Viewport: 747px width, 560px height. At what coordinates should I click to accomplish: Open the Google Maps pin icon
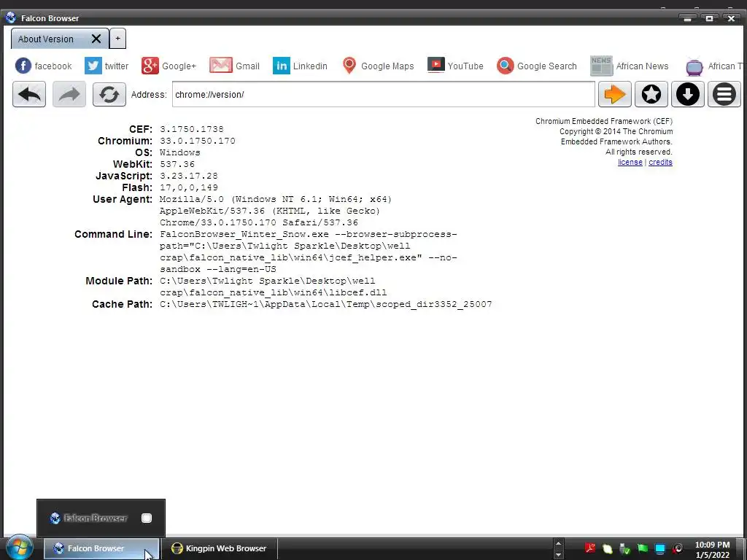[349, 66]
